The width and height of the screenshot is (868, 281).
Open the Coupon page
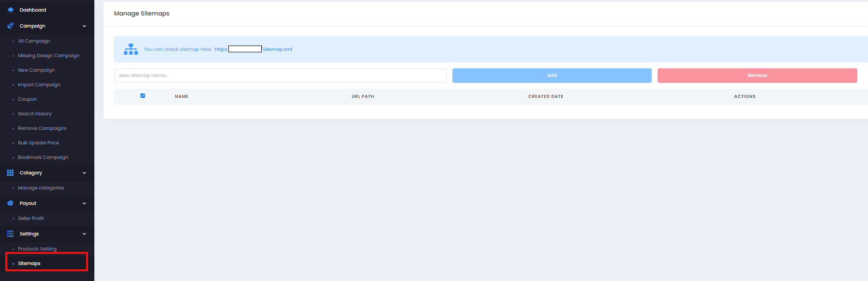coord(27,99)
